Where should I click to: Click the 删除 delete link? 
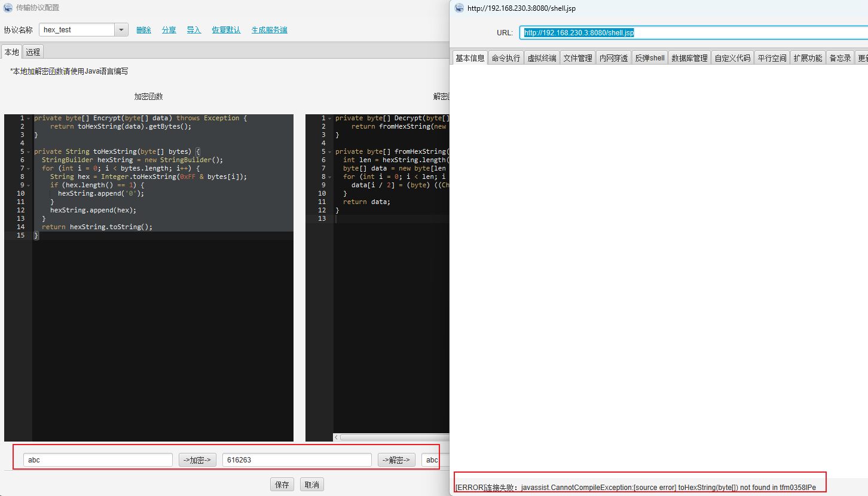pyautogui.click(x=143, y=29)
